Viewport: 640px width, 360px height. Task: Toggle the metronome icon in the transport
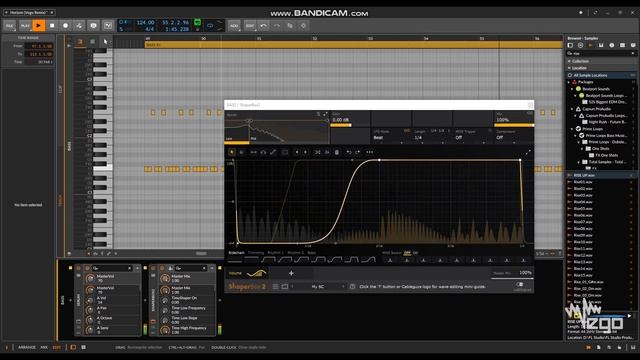coord(108,26)
